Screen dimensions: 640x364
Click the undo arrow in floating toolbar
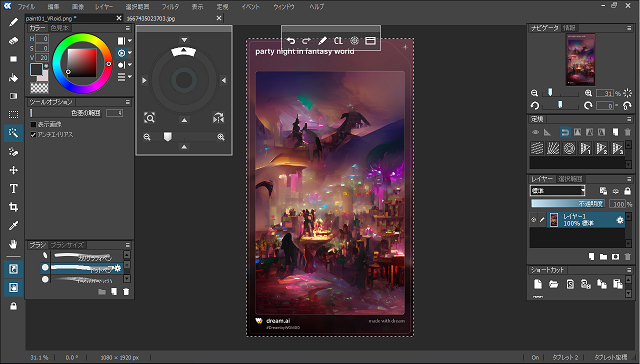pos(291,41)
